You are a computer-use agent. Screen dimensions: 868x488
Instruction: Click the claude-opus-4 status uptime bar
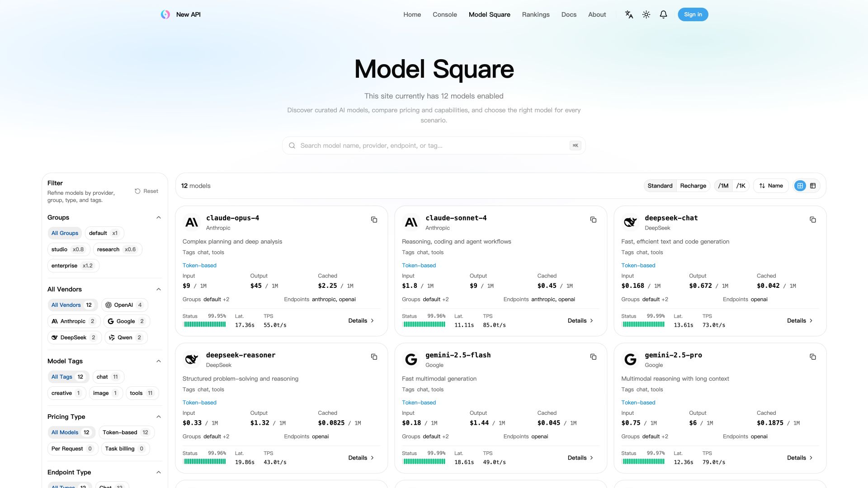(205, 324)
